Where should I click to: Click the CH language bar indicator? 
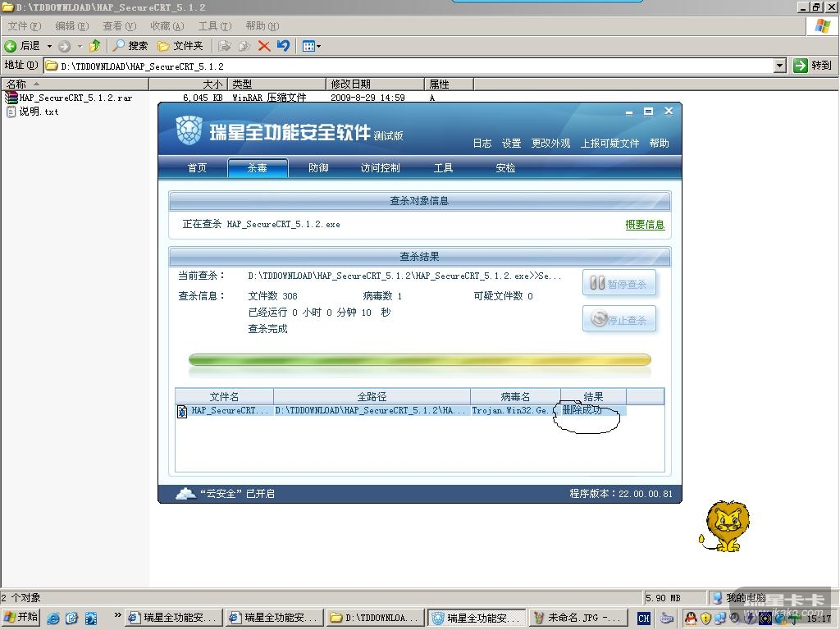[x=643, y=619]
